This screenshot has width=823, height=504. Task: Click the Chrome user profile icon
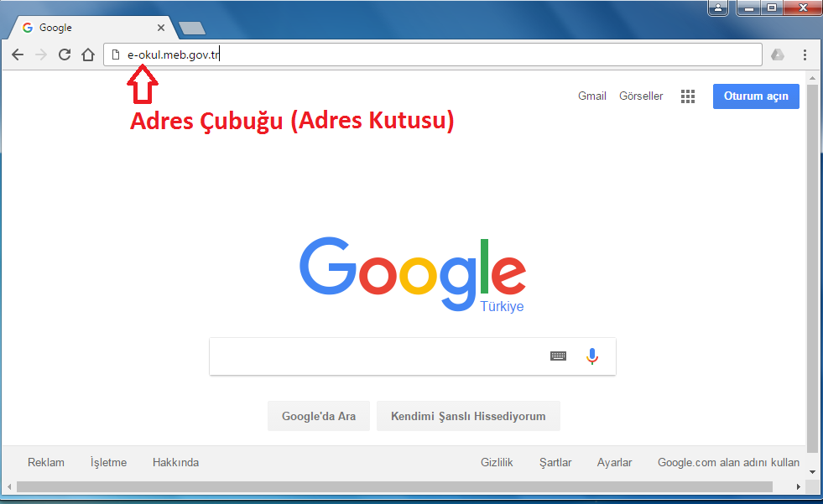717,8
